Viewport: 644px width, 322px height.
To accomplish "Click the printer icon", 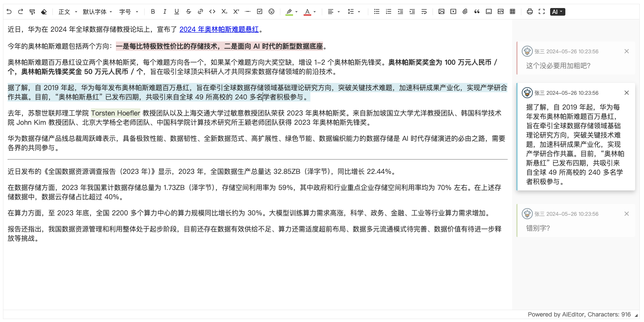I will (x=530, y=12).
